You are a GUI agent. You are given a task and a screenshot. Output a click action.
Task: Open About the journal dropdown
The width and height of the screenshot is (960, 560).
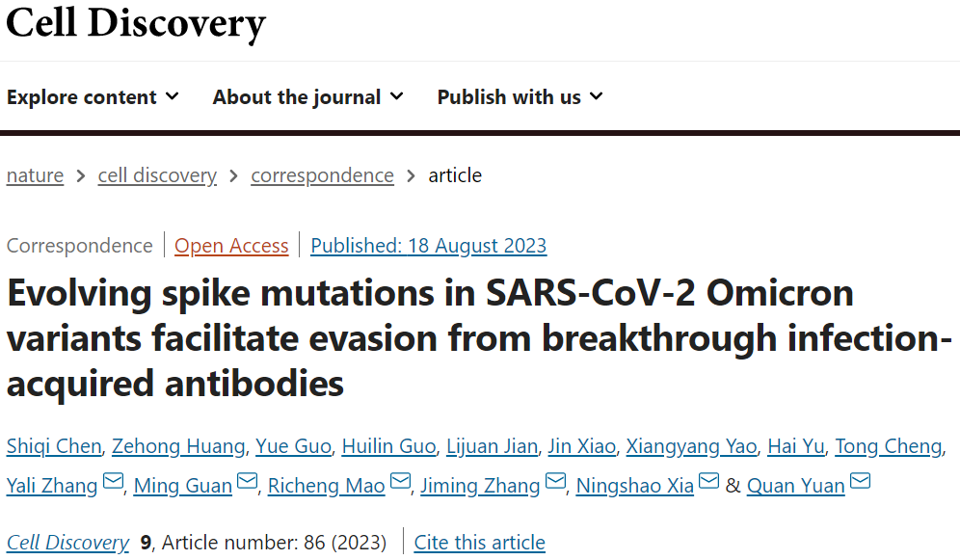click(307, 97)
